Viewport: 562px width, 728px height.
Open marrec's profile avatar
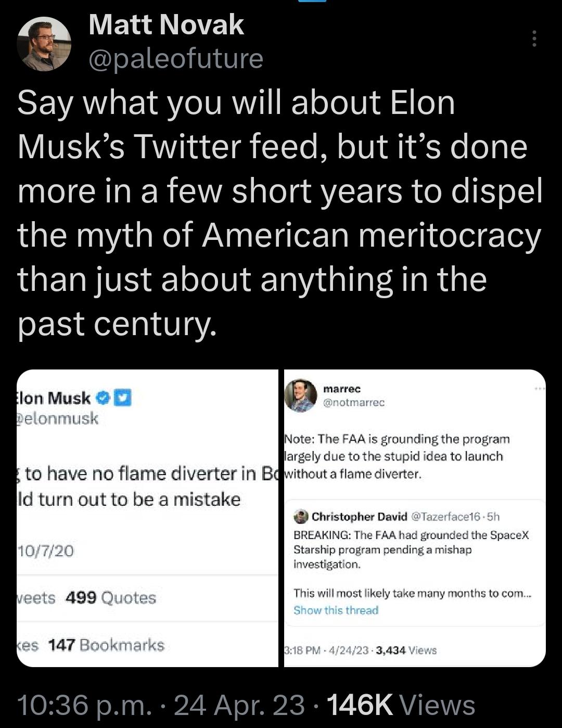click(x=301, y=395)
